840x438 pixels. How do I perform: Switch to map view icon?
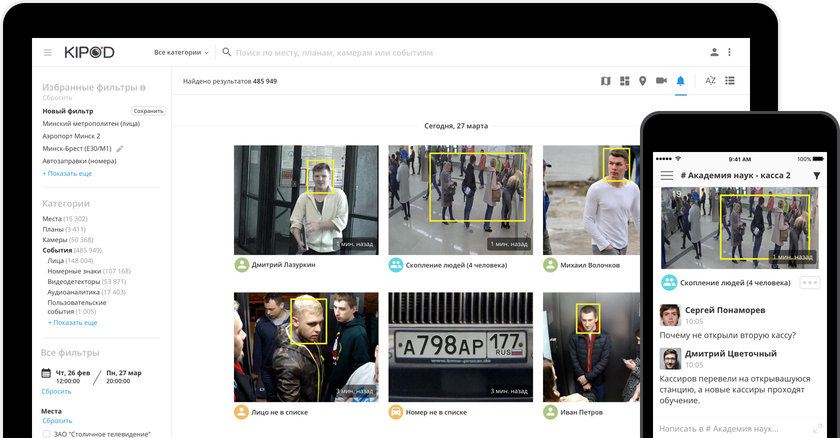[605, 81]
